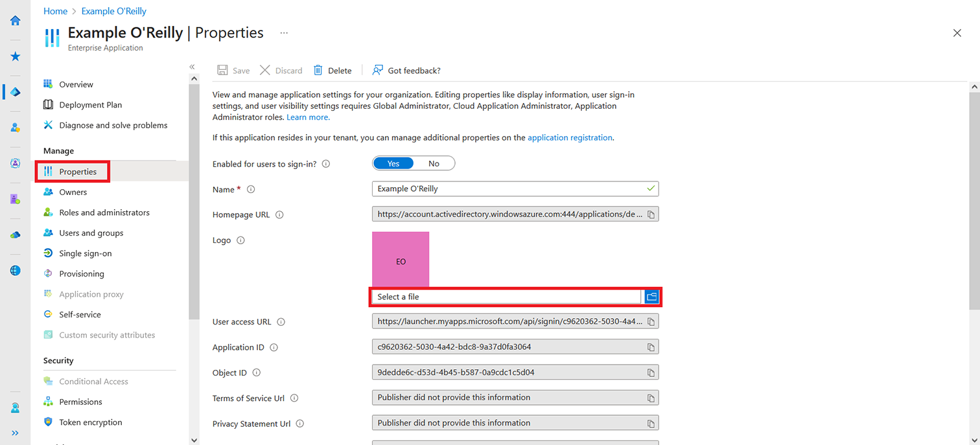The height and width of the screenshot is (445, 980).
Task: Open Permissions under Security
Action: (80, 402)
